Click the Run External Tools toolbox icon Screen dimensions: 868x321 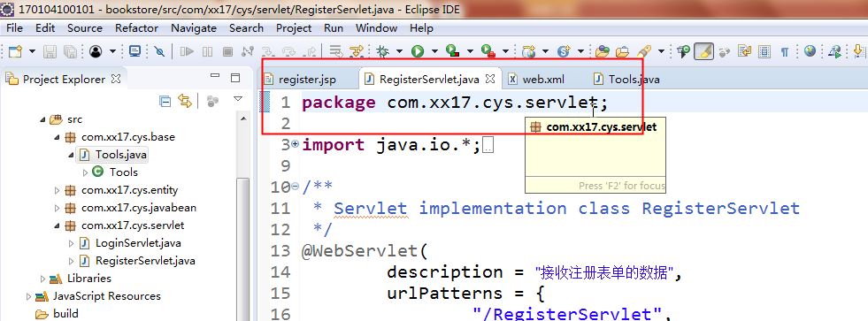[488, 51]
